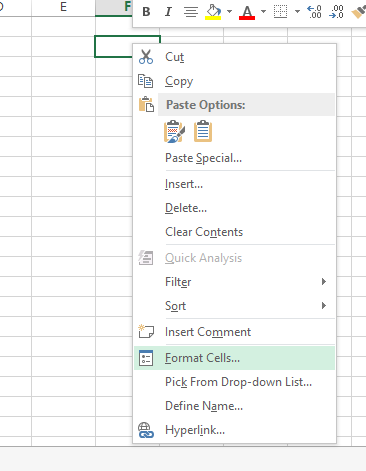This screenshot has width=366, height=471.
Task: Apply red font color
Action: tap(247, 12)
